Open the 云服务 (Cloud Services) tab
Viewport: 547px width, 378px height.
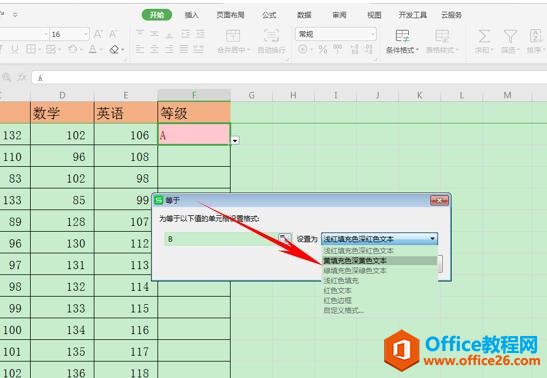451,15
